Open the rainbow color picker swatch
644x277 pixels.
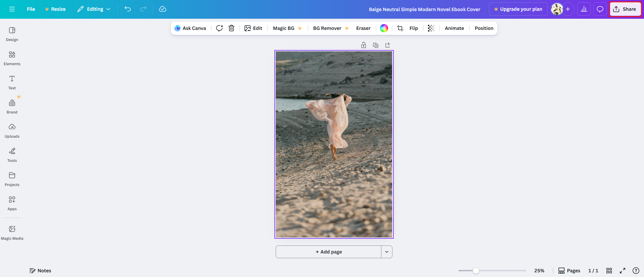click(384, 28)
